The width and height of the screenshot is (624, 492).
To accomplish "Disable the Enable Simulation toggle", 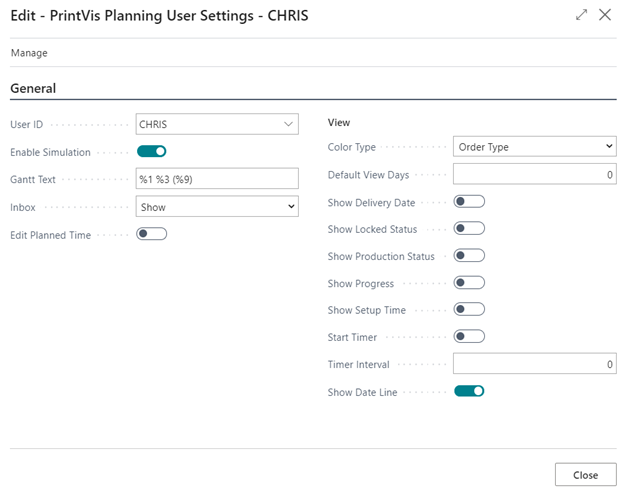I will [x=151, y=151].
